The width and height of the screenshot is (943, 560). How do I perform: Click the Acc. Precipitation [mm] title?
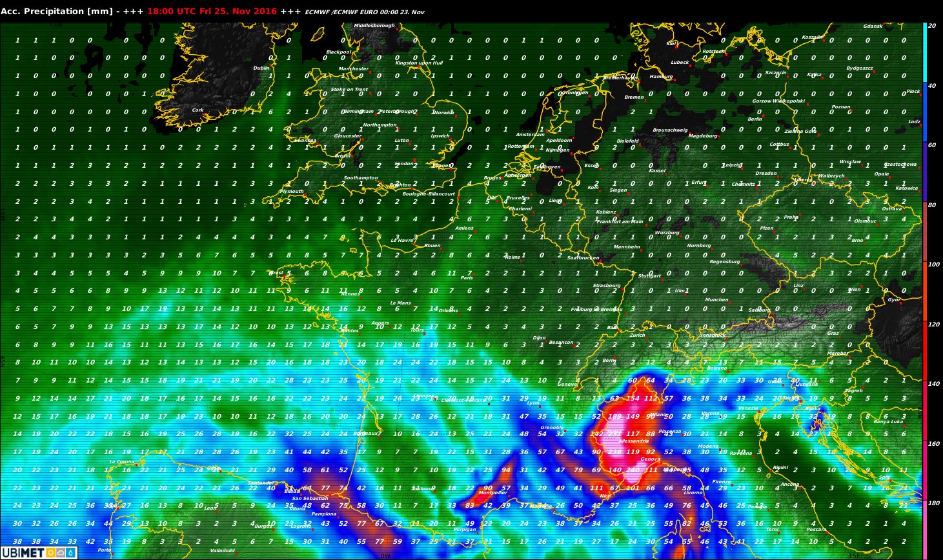tap(52, 12)
